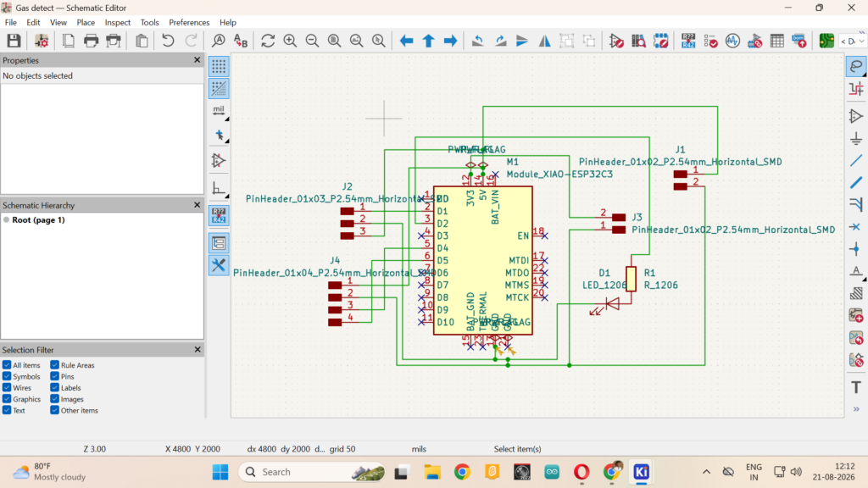Viewport: 868px width, 488px height.
Task: Toggle All items selection filter
Action: pyautogui.click(x=7, y=365)
